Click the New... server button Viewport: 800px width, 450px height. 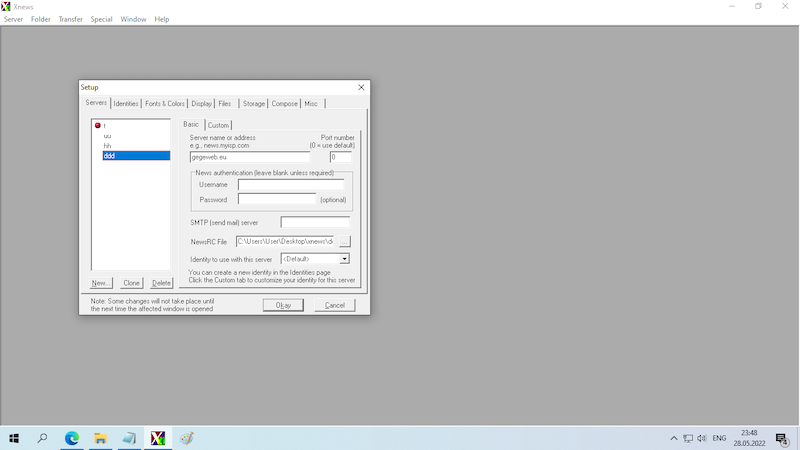101,283
